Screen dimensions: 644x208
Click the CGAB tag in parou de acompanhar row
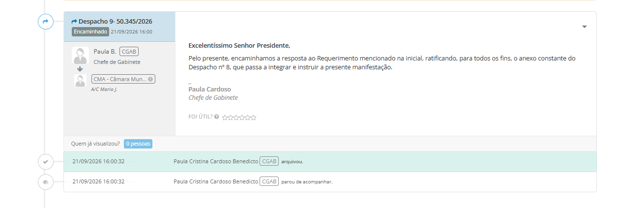coord(269,182)
